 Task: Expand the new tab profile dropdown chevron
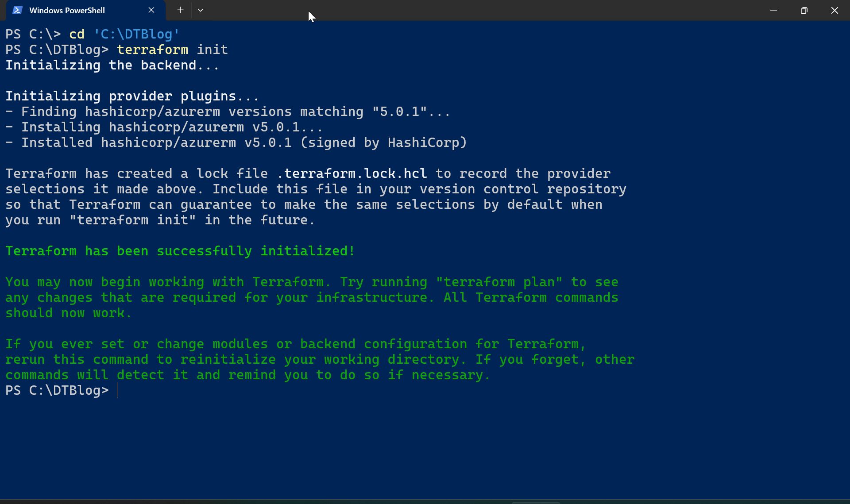201,10
